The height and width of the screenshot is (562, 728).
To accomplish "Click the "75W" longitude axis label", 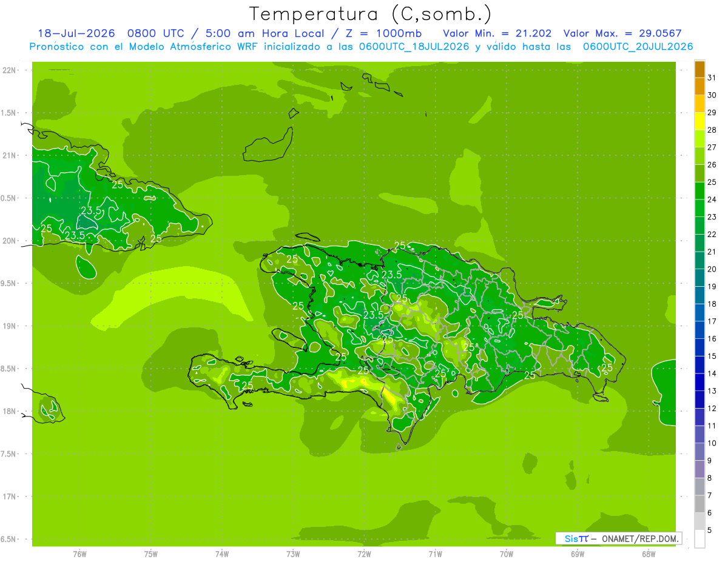I will click(151, 554).
